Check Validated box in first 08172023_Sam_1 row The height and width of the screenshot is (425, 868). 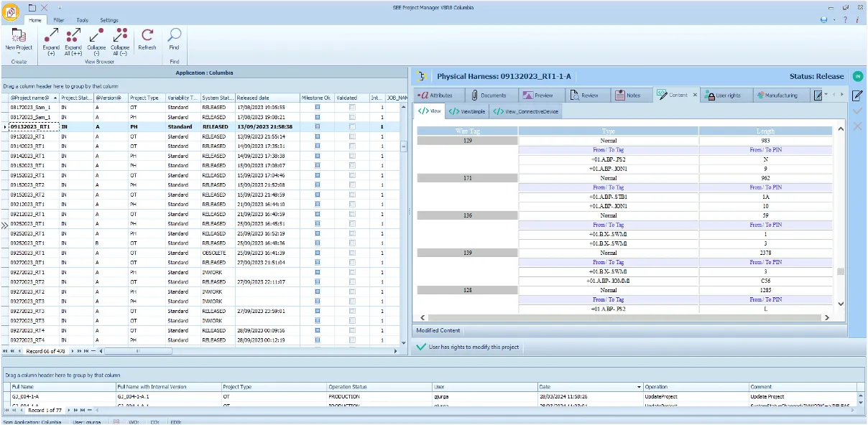[352, 107]
